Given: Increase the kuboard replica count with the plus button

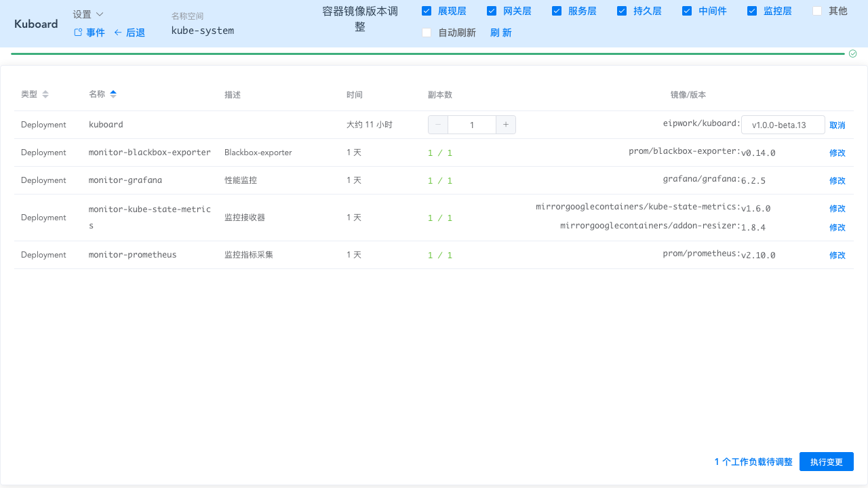Looking at the screenshot, I should tap(506, 125).
